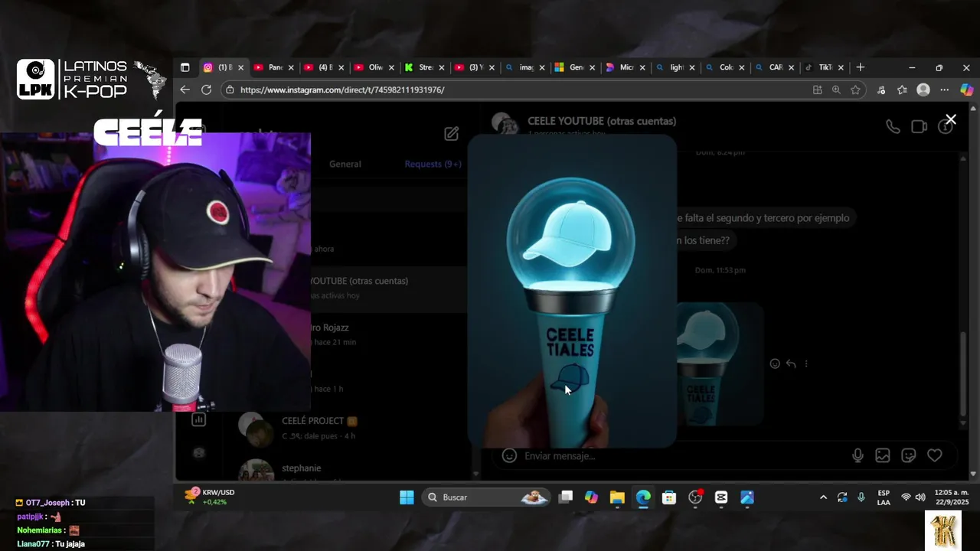This screenshot has width=980, height=551.
Task: Start an audio call in the chat
Action: click(x=893, y=127)
